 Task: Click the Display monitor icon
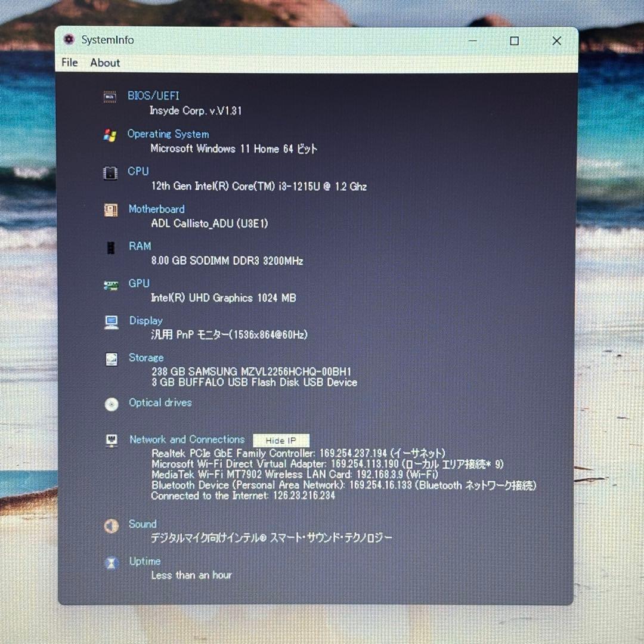point(111,321)
